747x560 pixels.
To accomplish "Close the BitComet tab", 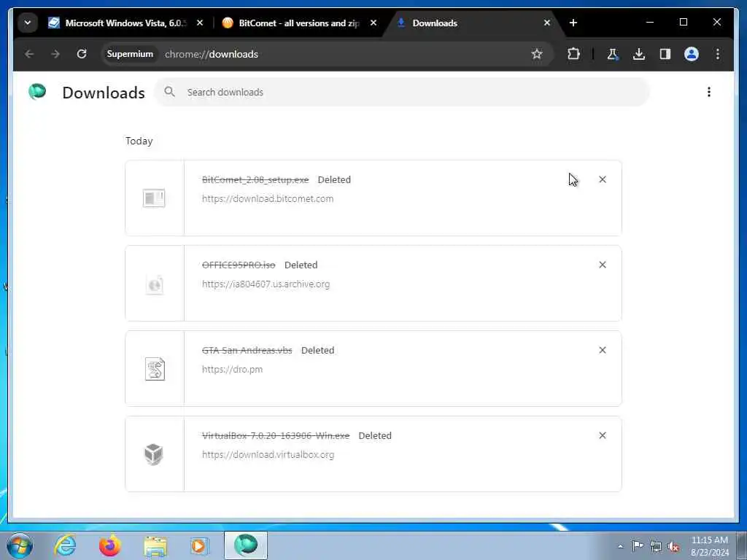I will tap(373, 23).
